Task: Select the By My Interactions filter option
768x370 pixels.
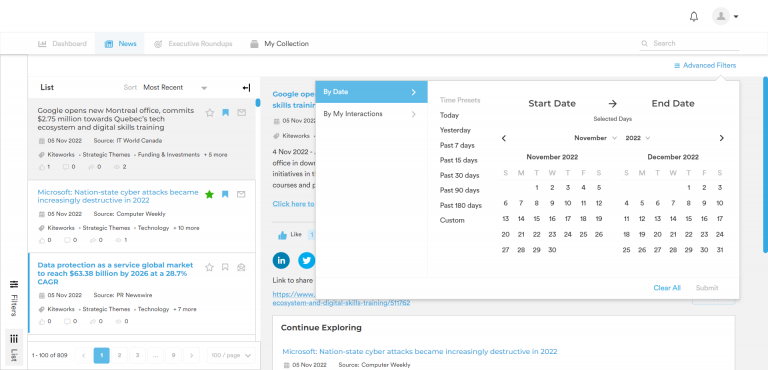Action: (x=371, y=114)
